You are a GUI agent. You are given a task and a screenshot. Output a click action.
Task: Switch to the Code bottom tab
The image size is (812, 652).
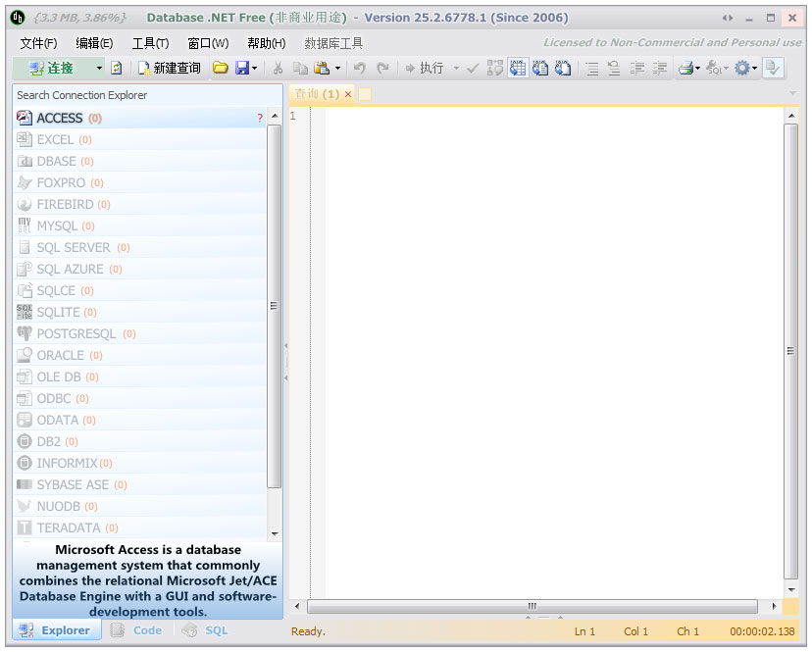coord(136,630)
